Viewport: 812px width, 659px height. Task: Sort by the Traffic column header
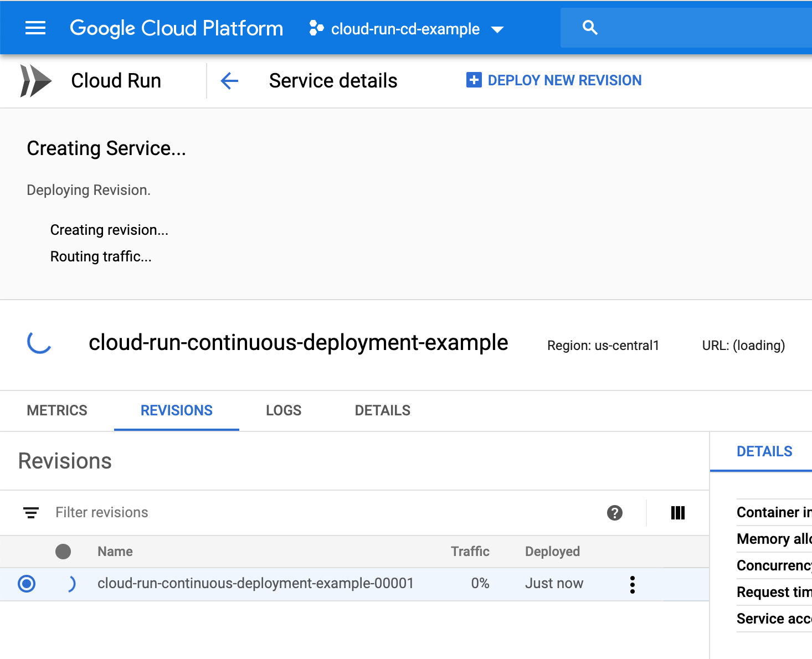[470, 552]
